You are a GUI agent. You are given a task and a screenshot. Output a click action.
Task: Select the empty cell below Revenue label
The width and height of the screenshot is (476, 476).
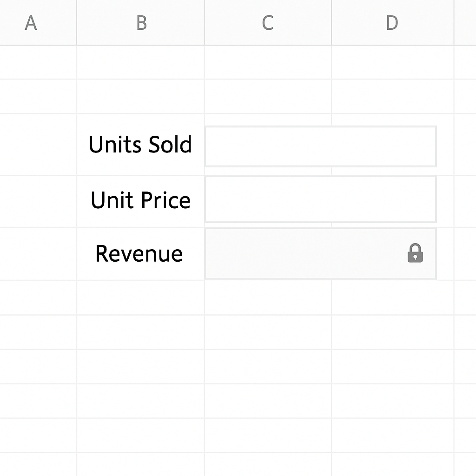point(140,297)
